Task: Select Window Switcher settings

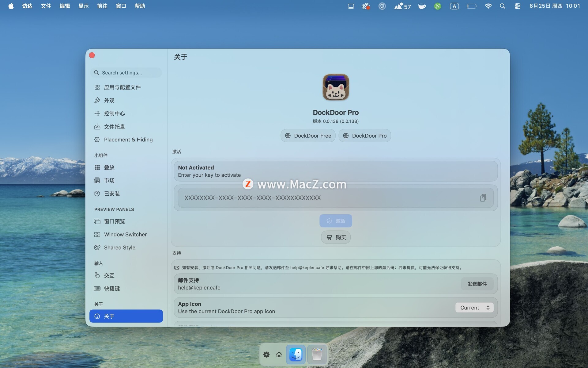Action: (x=126, y=234)
